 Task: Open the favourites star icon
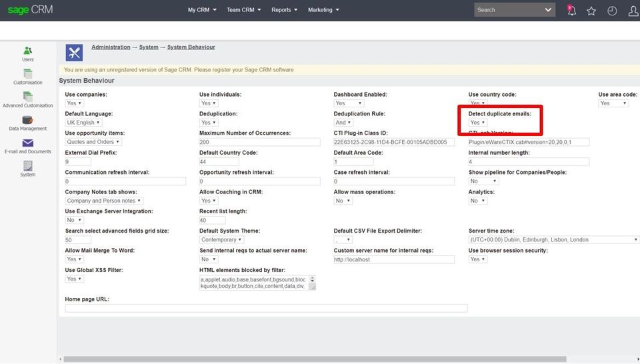point(591,11)
